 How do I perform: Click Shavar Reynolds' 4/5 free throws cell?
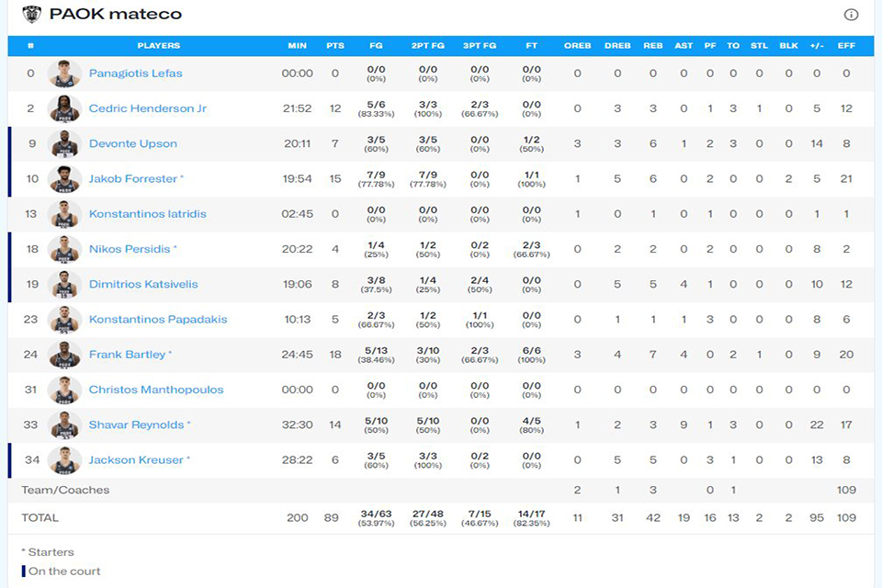point(532,424)
